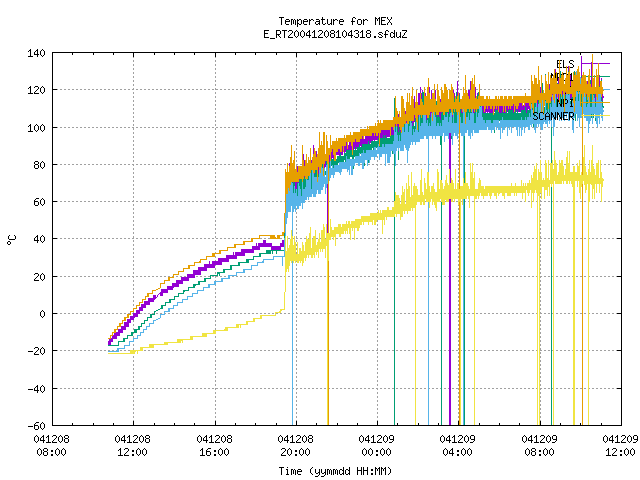This screenshot has height=480, width=640.
Task: Click the yellow SCANNER legend line sample
Action: (x=595, y=116)
